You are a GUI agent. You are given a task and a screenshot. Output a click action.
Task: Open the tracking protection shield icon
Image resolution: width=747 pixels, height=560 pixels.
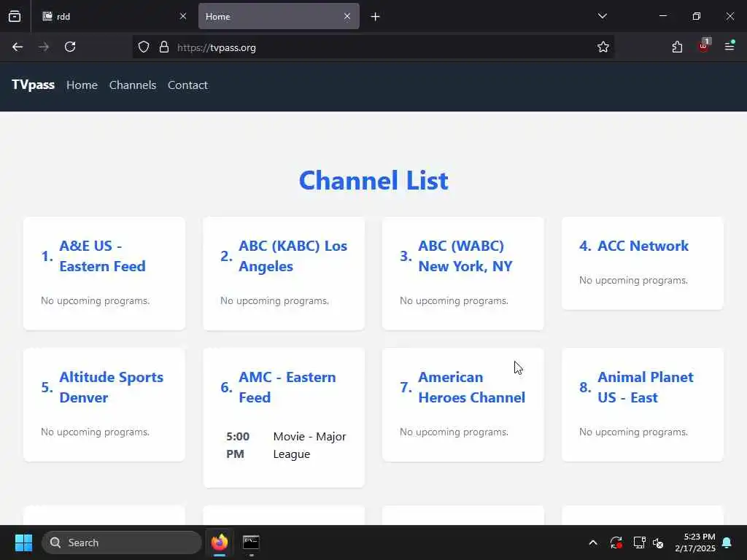click(x=144, y=47)
